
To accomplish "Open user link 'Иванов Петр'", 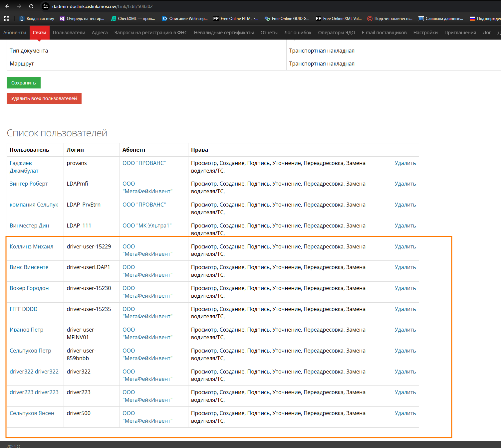I will [27, 330].
